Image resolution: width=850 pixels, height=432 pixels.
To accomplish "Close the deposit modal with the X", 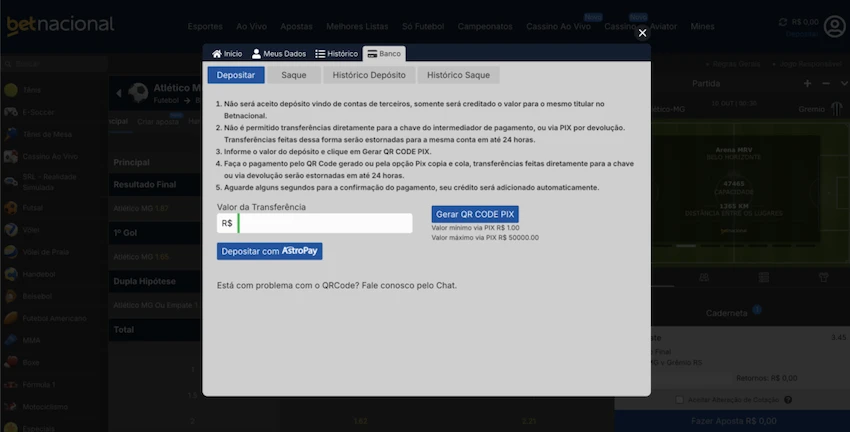I will (x=642, y=33).
